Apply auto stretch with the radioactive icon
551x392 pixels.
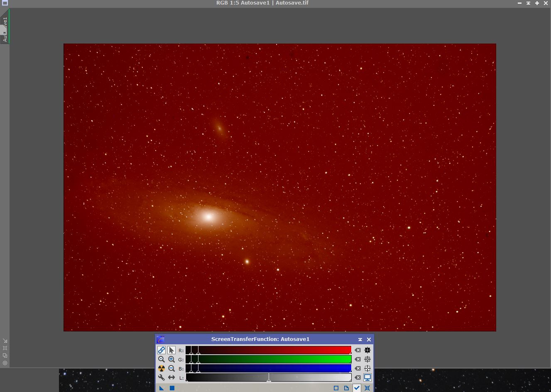pyautogui.click(x=162, y=368)
